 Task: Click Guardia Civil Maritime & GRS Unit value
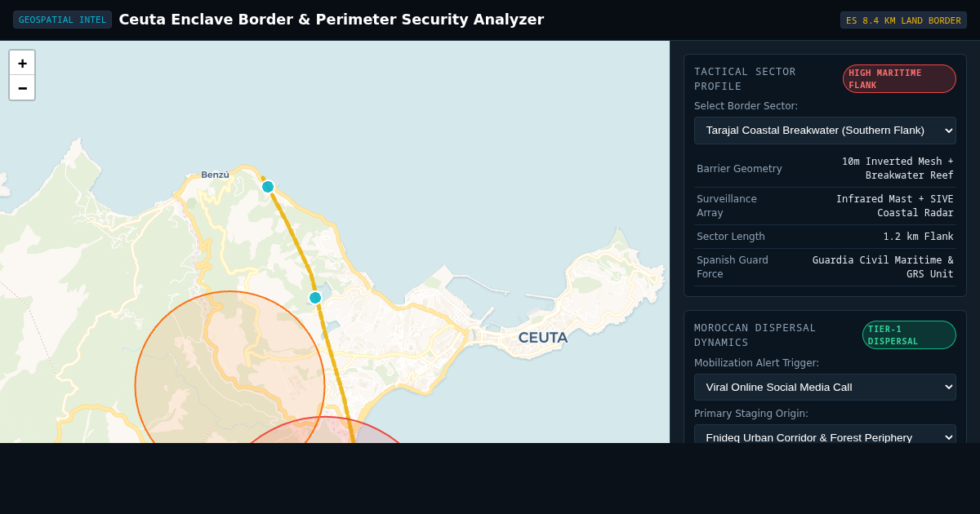(x=883, y=267)
